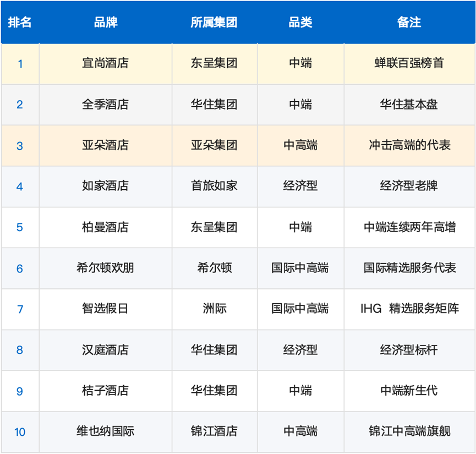Click the 首旅如家 group cell
476x454 pixels.
(x=214, y=186)
